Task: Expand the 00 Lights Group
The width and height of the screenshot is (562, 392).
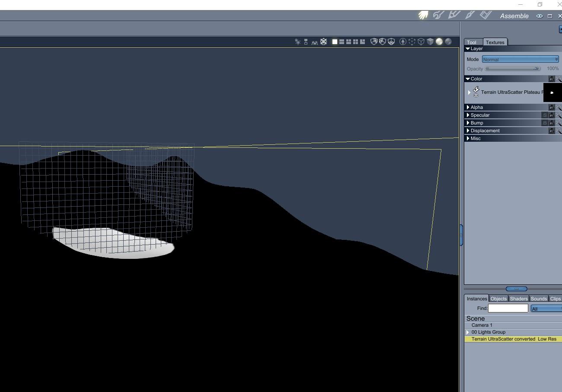Action: pos(468,332)
